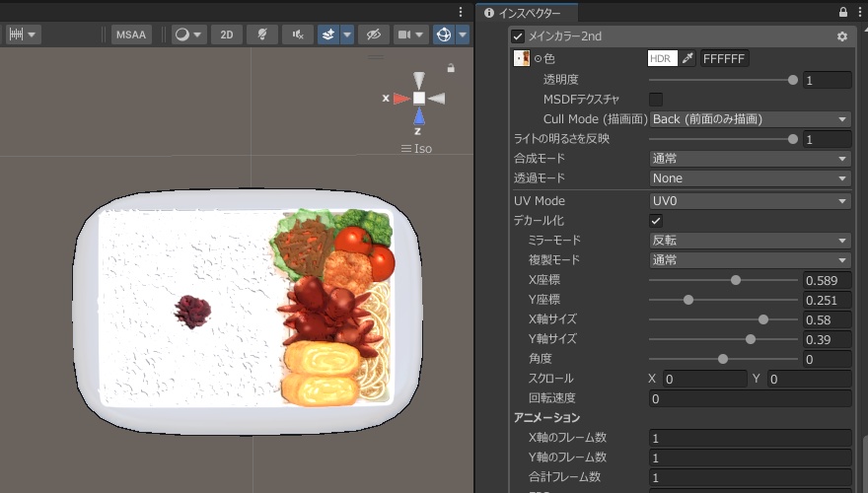
Task: Open the grid snapping icon in scene toolbar
Action: (16, 35)
